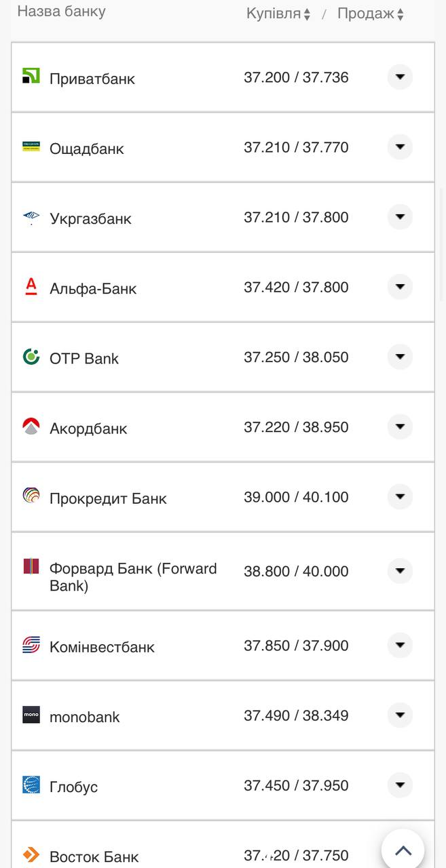The image size is (446, 868).
Task: Click the Приватбанк logo icon
Action: tap(31, 76)
